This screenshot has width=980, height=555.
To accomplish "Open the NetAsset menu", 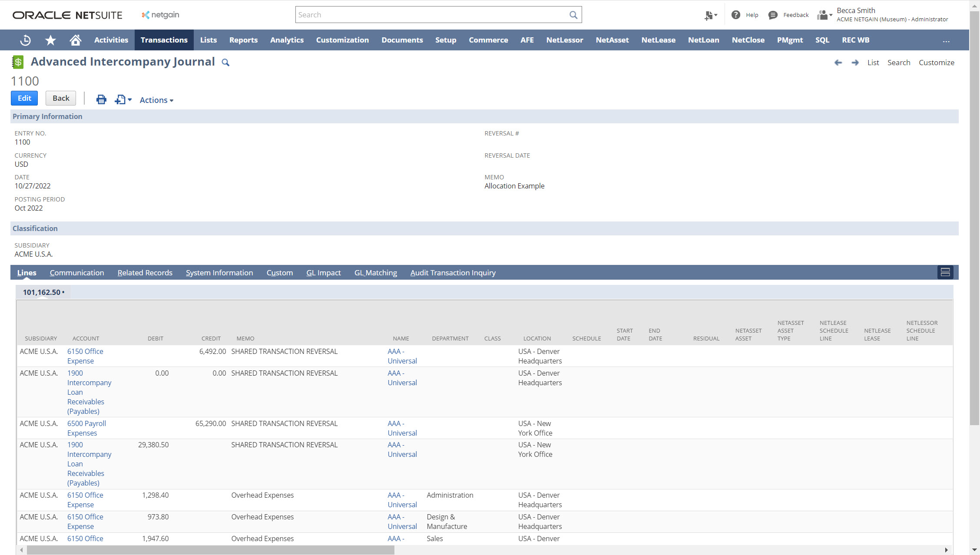I will point(612,40).
